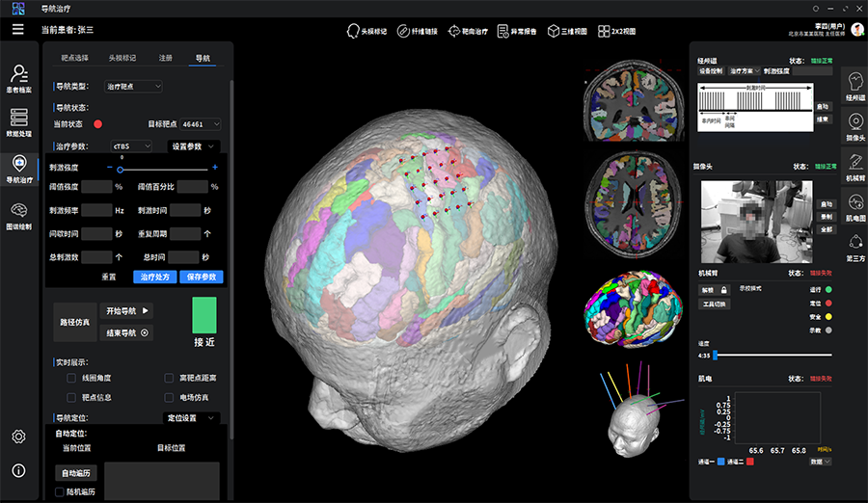Screen dimensions: 868x503
Task: Click 工具切换 button in robotic arm panel
Action: (x=714, y=304)
